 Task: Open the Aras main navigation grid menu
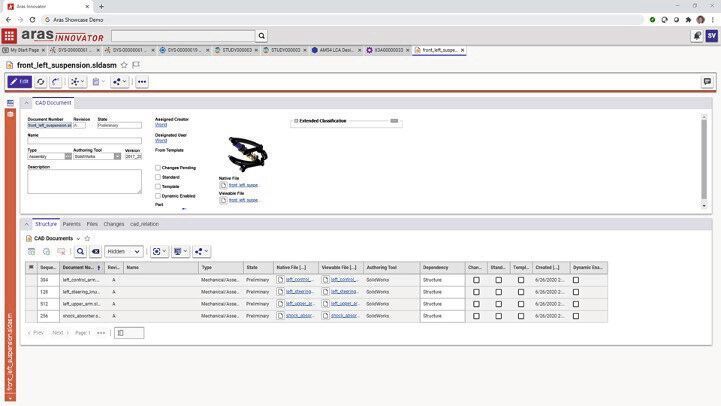(9, 36)
